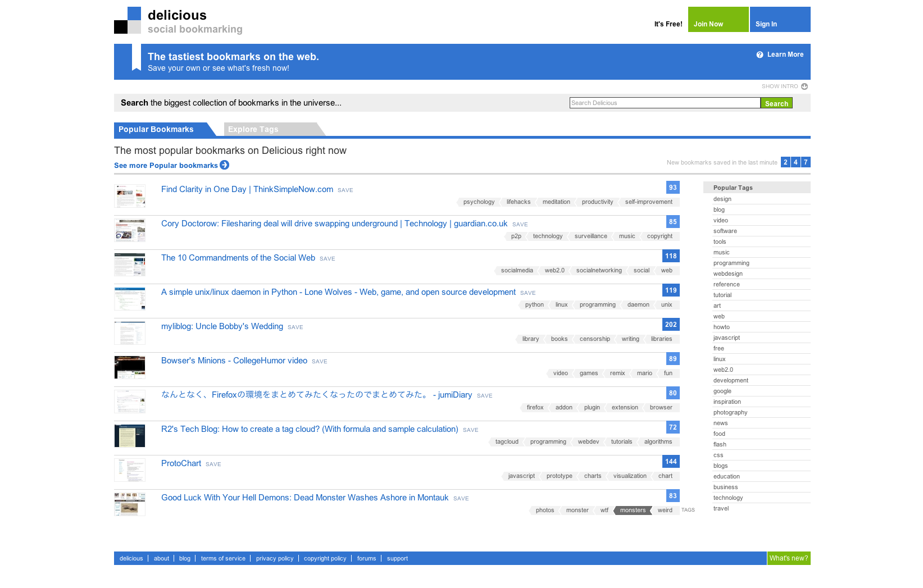Open R2's Tech Blog tag cloud link
The width and height of the screenshot is (923, 588).
pos(310,429)
